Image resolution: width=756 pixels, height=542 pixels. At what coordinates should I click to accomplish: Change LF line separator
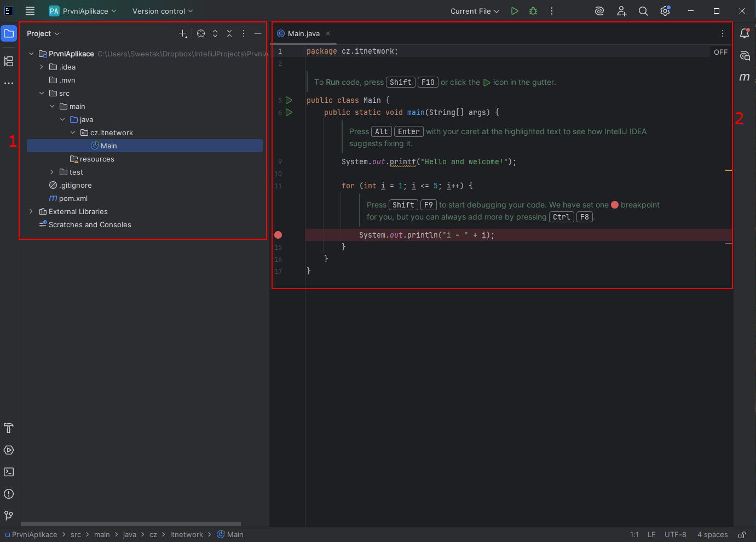click(x=651, y=535)
